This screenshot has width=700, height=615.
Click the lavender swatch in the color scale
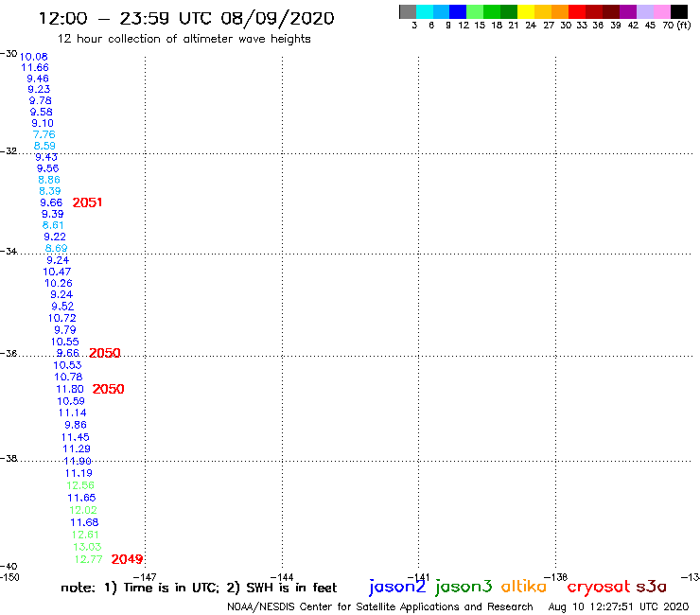tap(645, 11)
